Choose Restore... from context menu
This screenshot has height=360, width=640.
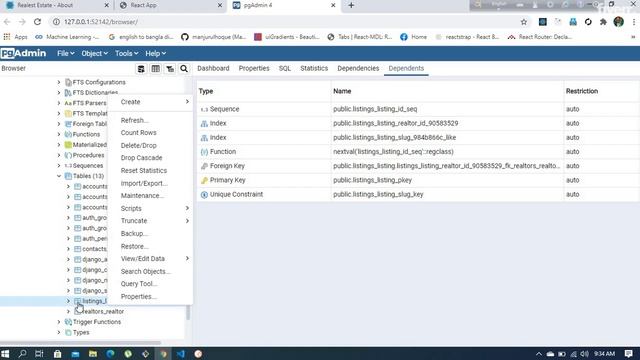[x=151, y=246]
